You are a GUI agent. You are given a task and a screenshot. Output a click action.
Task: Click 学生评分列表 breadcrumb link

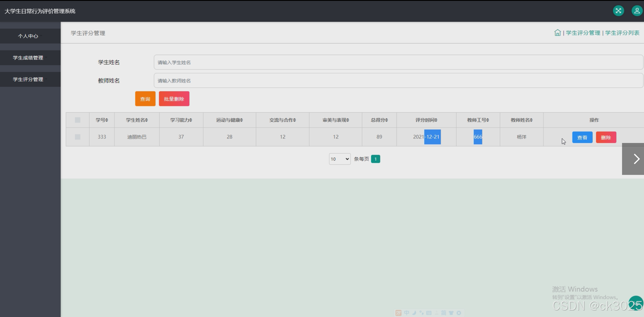click(622, 33)
